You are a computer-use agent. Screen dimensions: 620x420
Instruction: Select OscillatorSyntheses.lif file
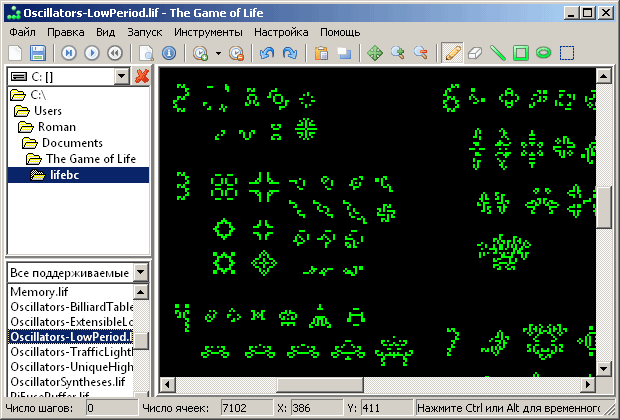click(70, 382)
